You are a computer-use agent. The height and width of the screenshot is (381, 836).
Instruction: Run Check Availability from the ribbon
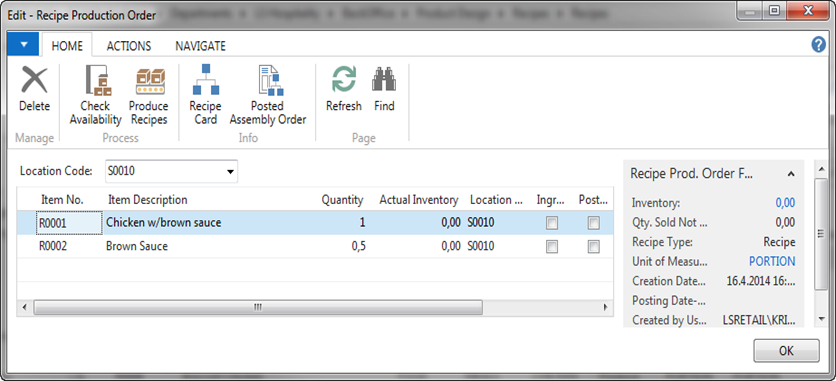96,96
